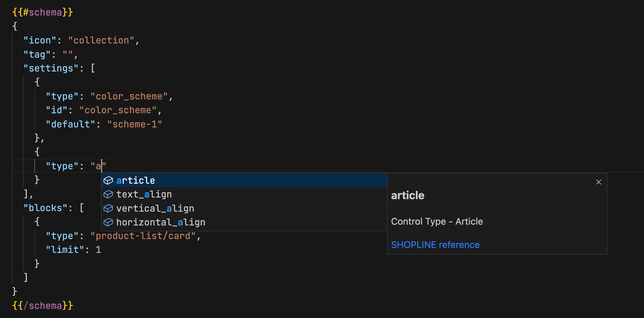
Task: Select horizontal_align completion item
Action: point(161,222)
